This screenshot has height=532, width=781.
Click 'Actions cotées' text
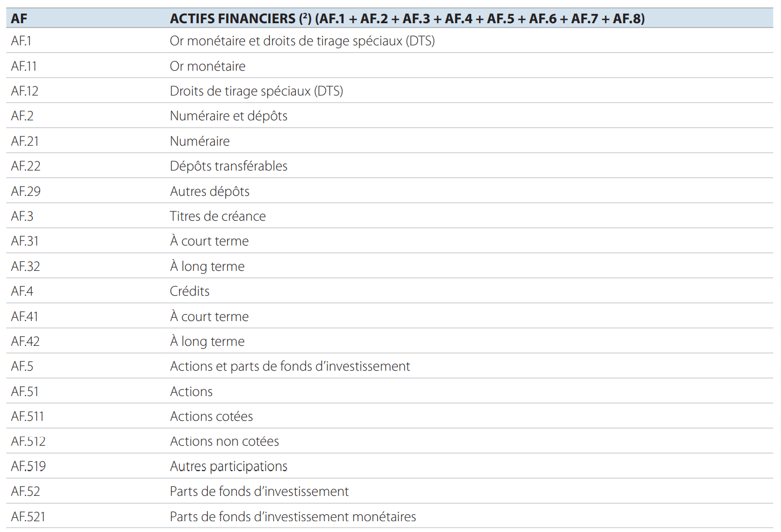click(x=211, y=417)
